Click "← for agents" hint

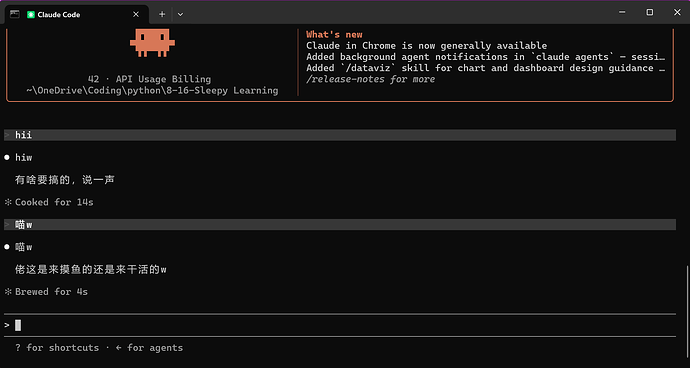[x=149, y=348]
